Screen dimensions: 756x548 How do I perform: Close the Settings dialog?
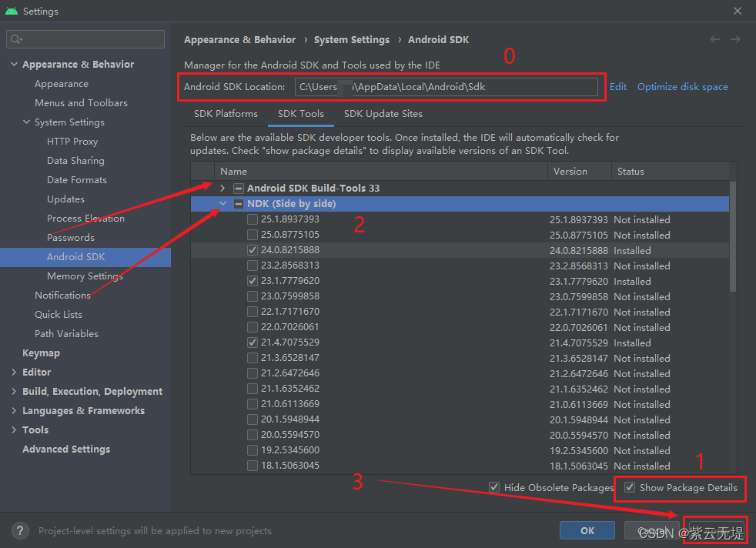point(738,11)
